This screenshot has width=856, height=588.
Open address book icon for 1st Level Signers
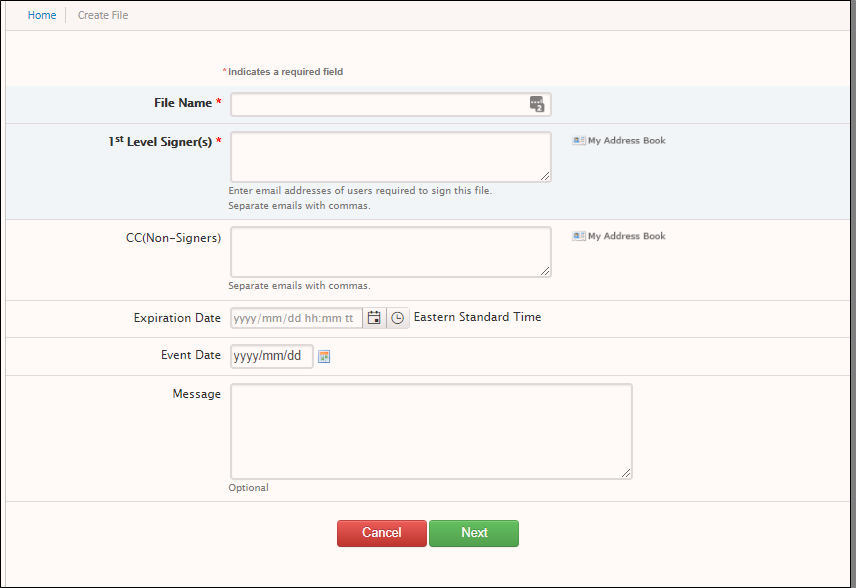click(579, 141)
